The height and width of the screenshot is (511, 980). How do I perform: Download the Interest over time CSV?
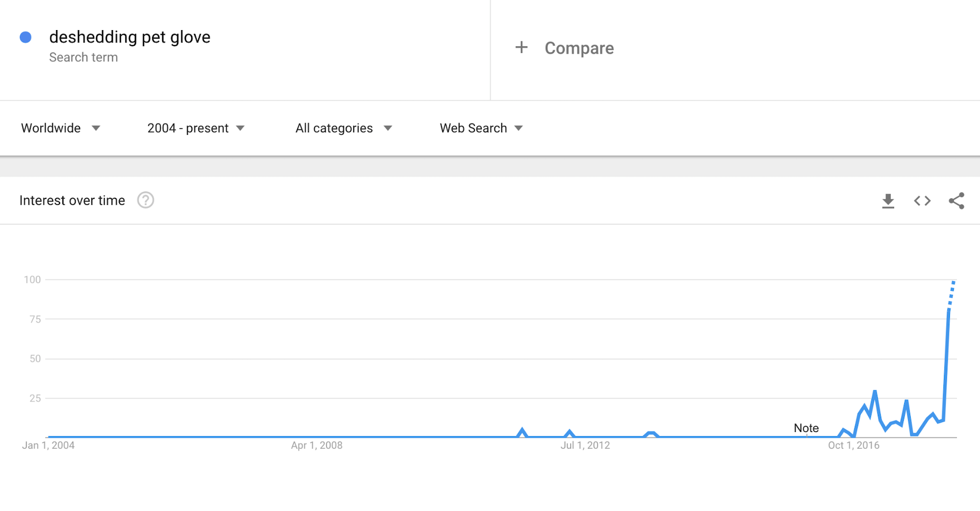[x=888, y=201]
